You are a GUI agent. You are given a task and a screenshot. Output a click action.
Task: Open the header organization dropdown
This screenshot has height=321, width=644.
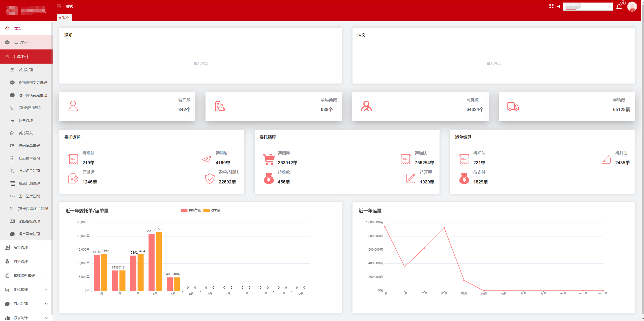point(588,7)
